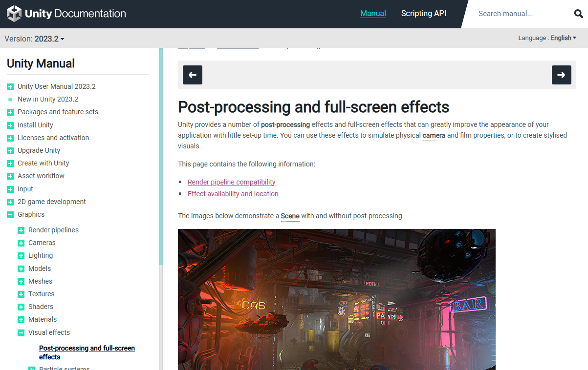Open Visual effects sidebar entry
Image resolution: width=588 pixels, height=370 pixels.
[x=49, y=332]
